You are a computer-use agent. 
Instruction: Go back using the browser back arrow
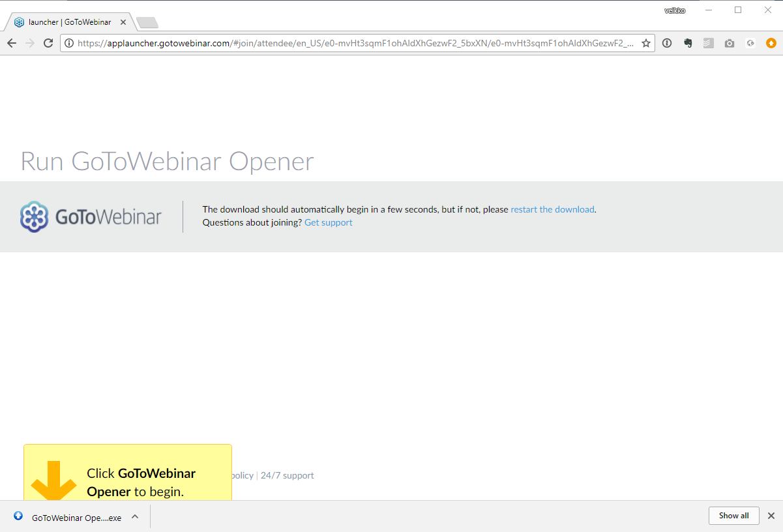[x=11, y=43]
